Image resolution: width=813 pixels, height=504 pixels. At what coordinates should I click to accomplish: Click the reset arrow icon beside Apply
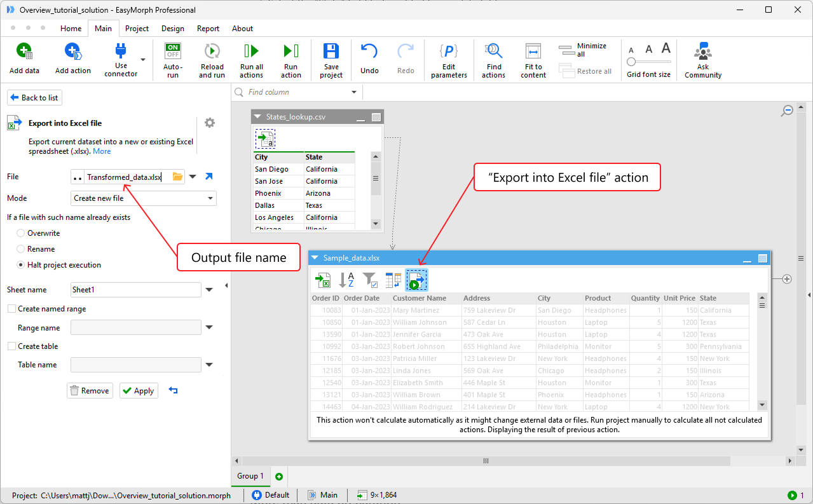pyautogui.click(x=173, y=390)
